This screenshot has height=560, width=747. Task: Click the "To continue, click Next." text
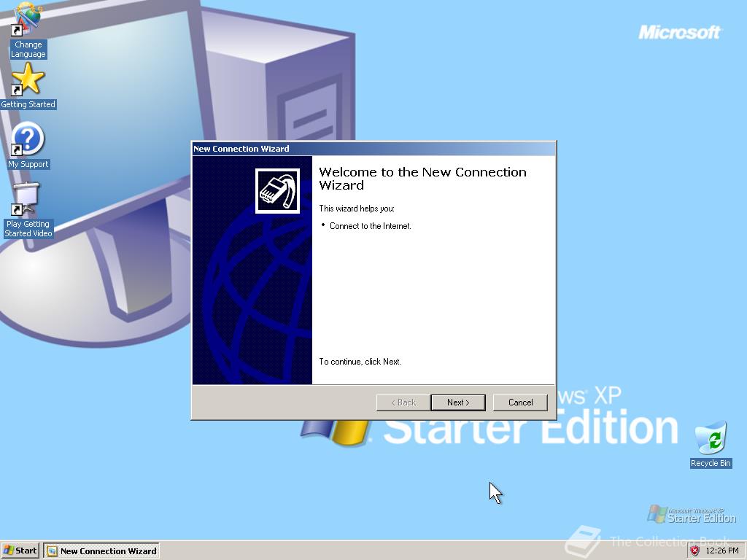click(360, 362)
